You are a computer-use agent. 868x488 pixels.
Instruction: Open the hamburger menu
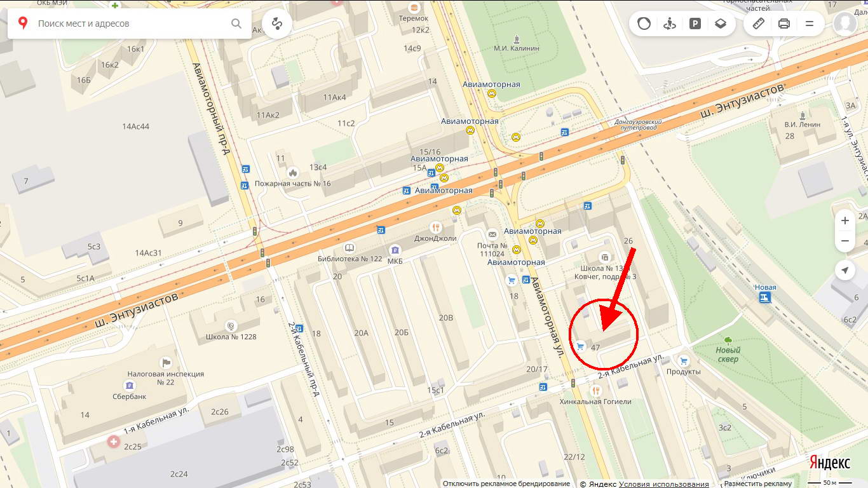[x=810, y=24]
